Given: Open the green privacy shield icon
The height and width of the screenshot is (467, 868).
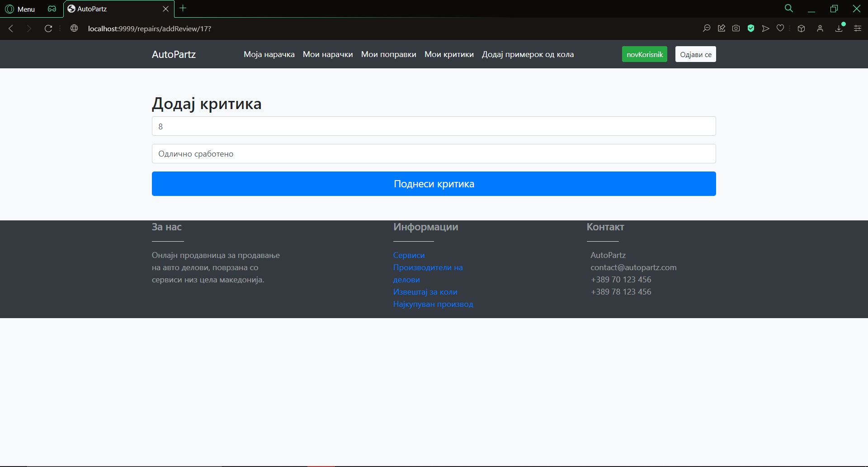Looking at the screenshot, I should tap(751, 29).
